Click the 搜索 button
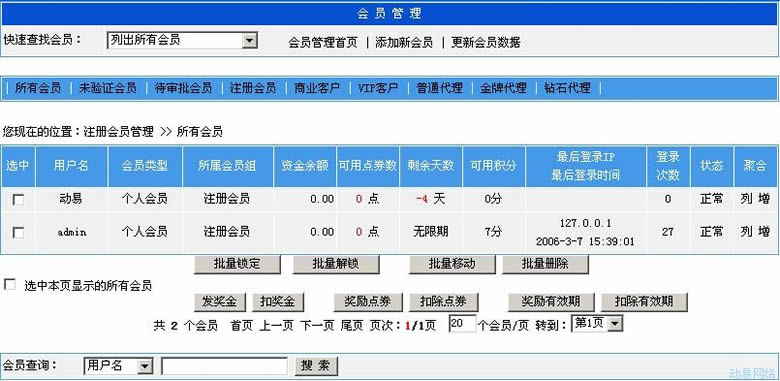 (316, 366)
